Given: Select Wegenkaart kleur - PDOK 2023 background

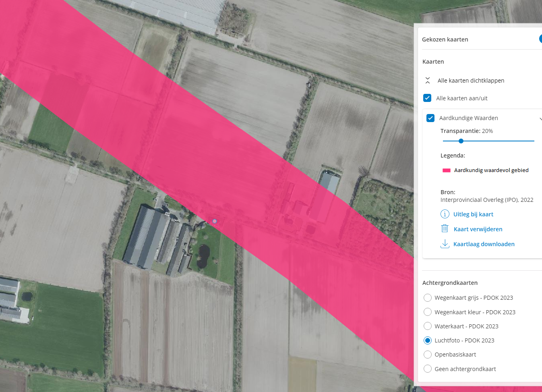Looking at the screenshot, I should (x=428, y=312).
